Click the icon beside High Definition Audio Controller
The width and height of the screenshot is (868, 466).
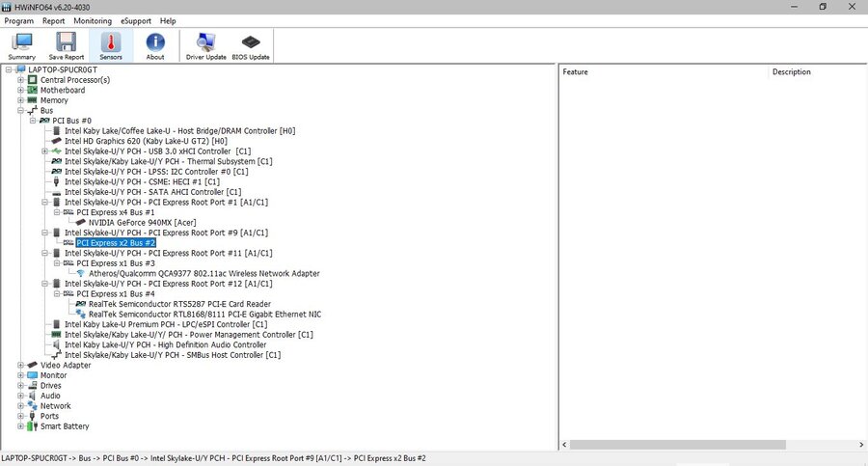[57, 344]
